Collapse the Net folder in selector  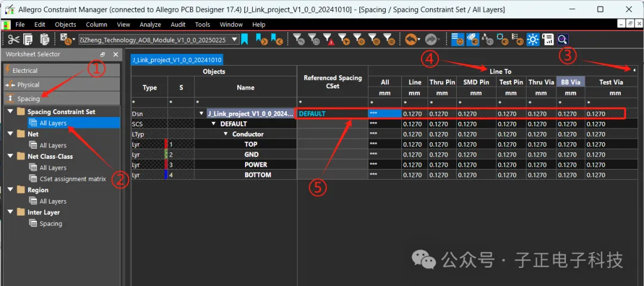click(x=10, y=134)
